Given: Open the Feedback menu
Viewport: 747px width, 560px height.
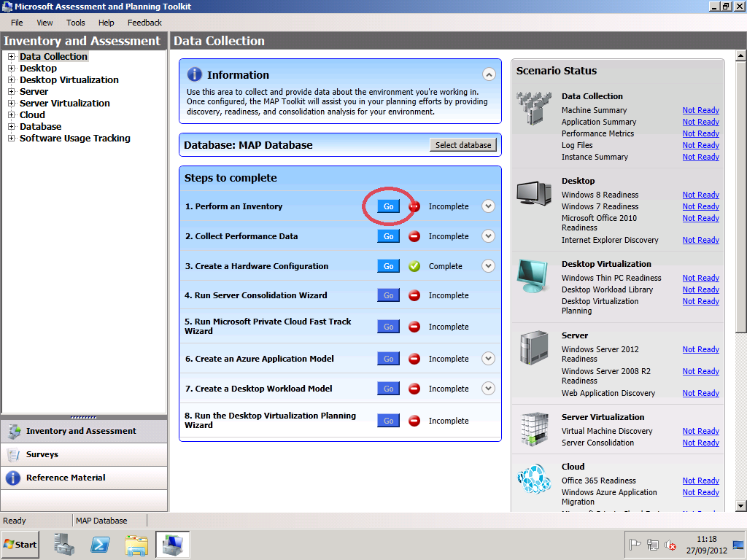Looking at the screenshot, I should tap(145, 23).
